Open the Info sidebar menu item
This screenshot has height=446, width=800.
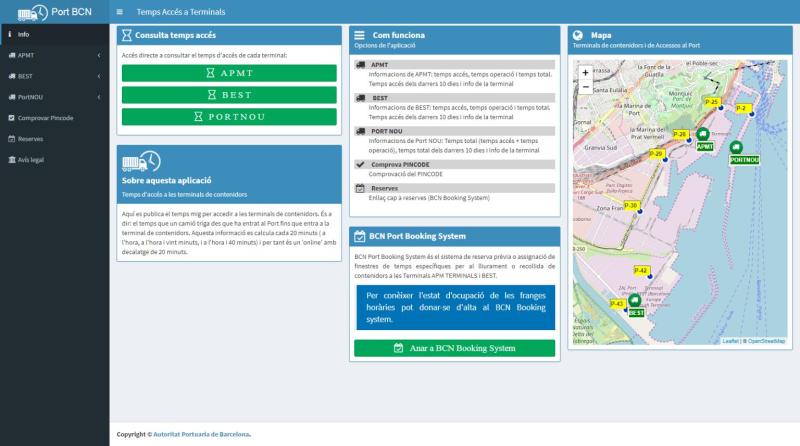[55, 34]
